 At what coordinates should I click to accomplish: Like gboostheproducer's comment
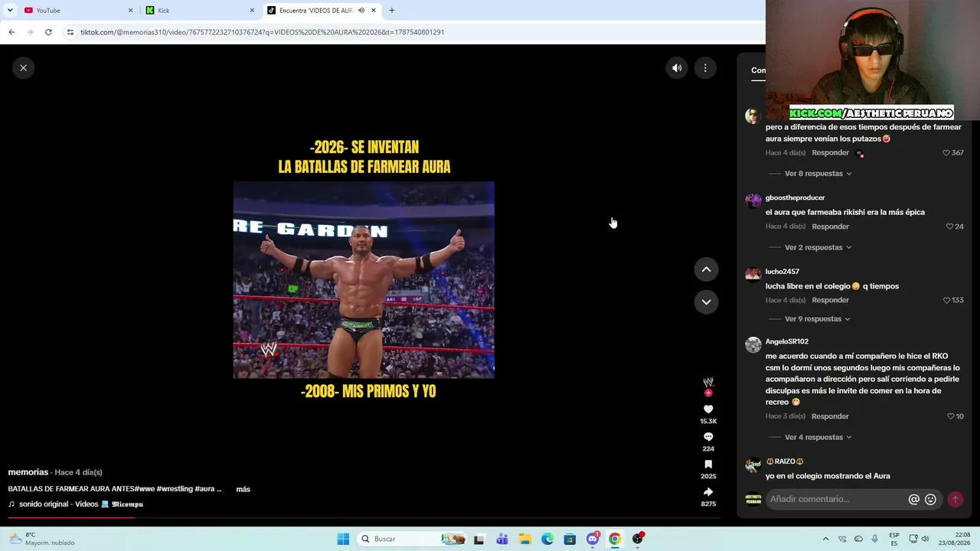(950, 227)
